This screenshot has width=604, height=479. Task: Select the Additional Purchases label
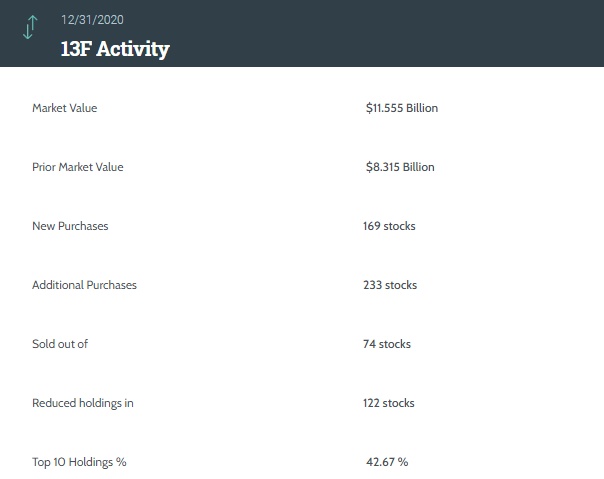coord(84,285)
